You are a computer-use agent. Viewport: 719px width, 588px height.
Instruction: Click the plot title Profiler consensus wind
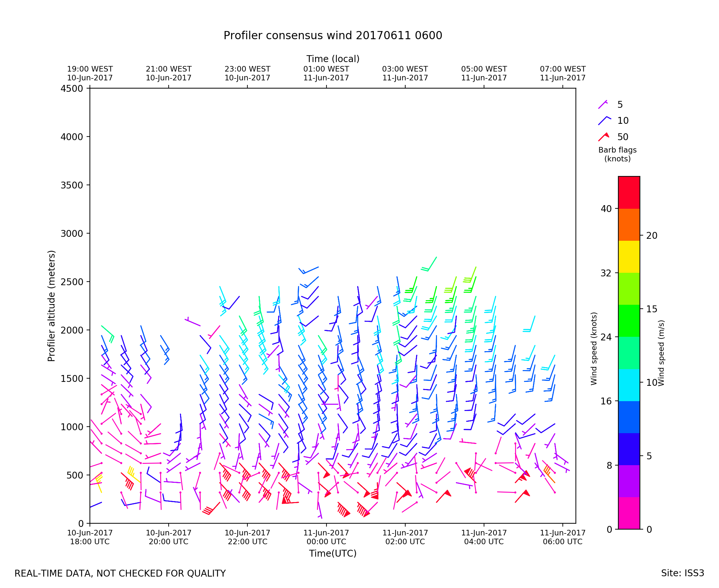(333, 36)
